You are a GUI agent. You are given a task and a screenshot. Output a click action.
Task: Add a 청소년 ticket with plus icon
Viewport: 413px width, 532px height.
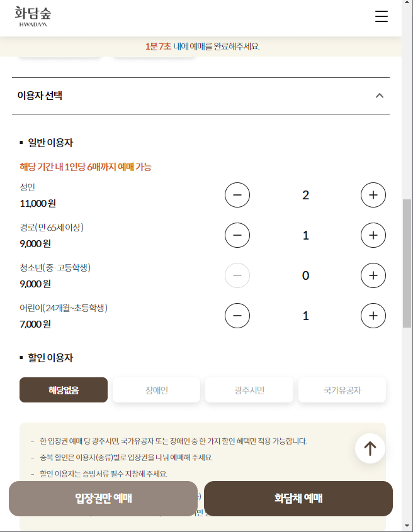[x=373, y=275]
